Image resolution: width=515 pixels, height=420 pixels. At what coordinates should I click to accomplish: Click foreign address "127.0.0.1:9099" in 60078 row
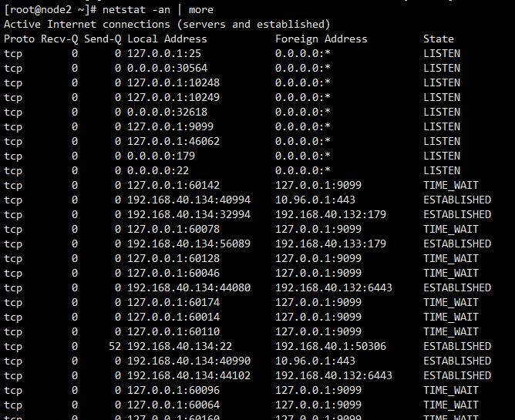(x=318, y=229)
